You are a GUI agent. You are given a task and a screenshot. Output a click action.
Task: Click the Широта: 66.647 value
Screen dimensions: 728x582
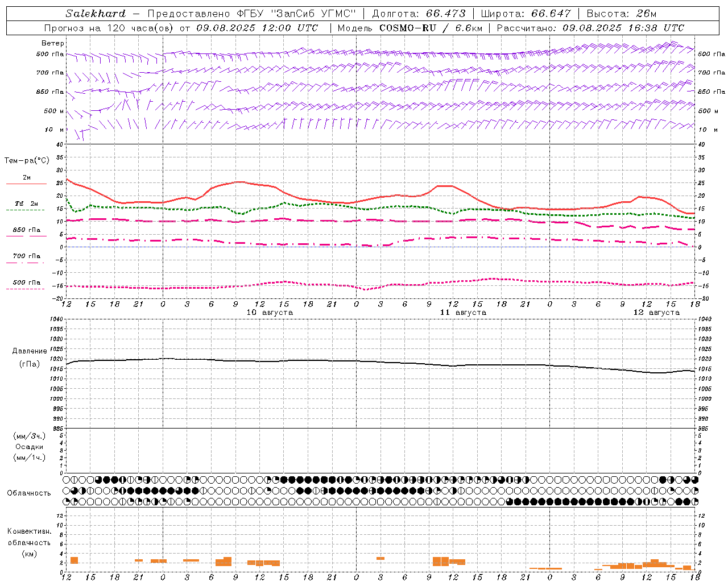526,14
